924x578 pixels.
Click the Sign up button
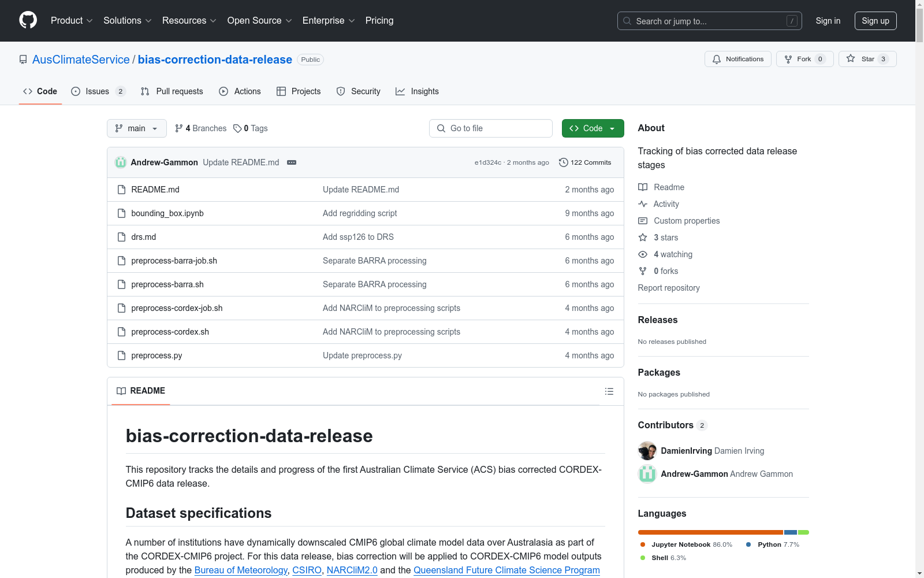pos(875,21)
